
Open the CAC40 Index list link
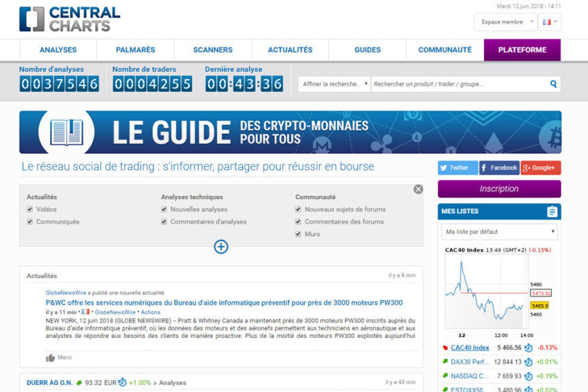point(470,348)
